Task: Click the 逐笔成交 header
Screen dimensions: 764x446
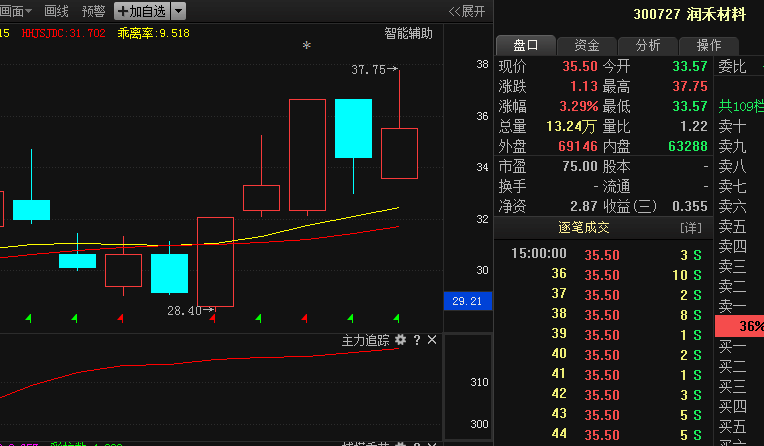Action: (584, 228)
